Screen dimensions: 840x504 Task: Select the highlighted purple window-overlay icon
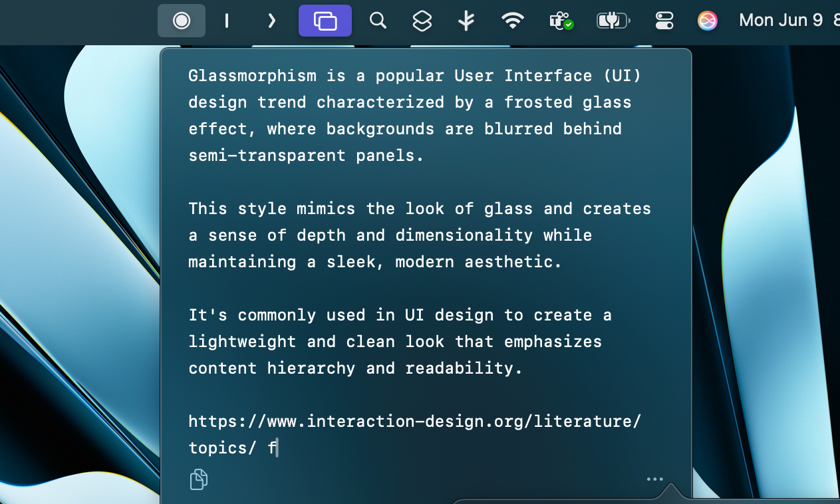325,21
